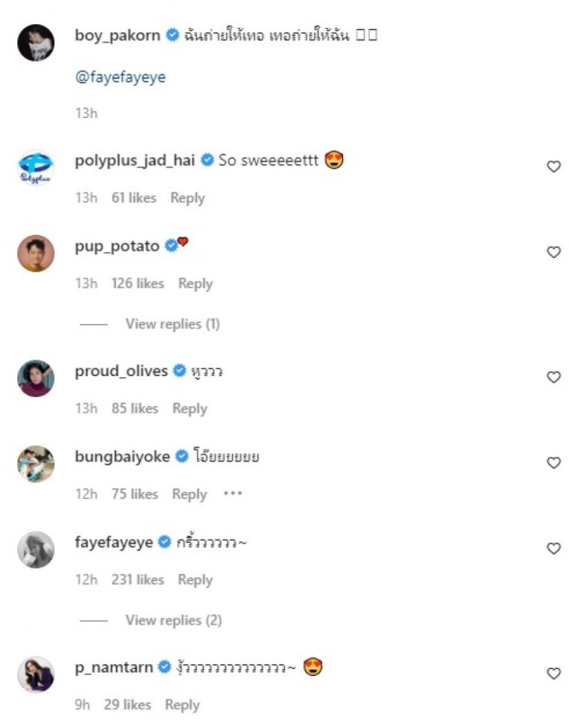Reply to the polyplus_jad_hai comment
The height and width of the screenshot is (728, 569).
[x=188, y=198]
